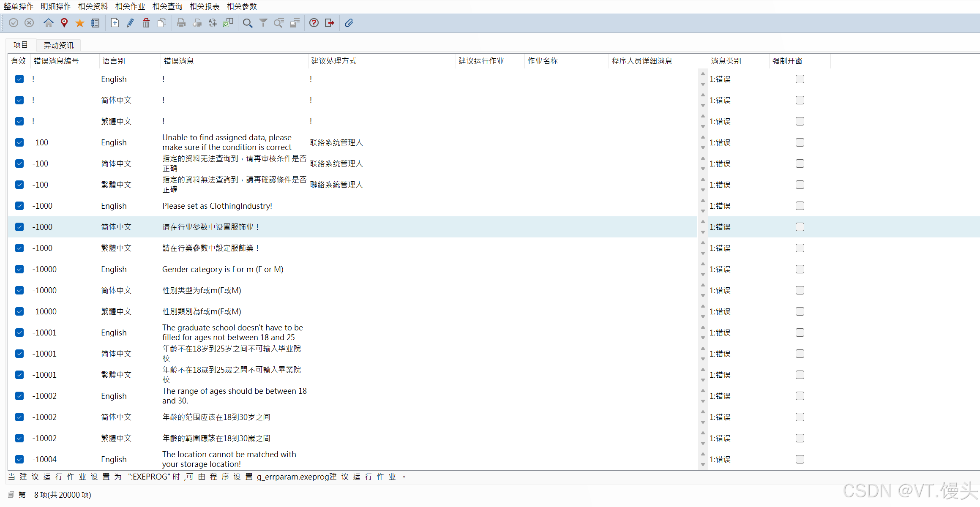Viewport: 980px width, 507px height.
Task: Open the edit pencil icon
Action: pos(130,23)
